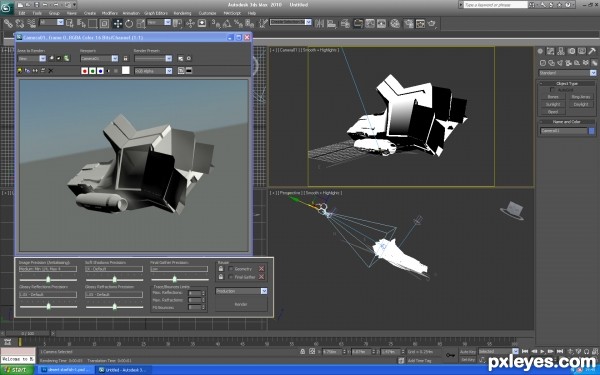This screenshot has height=375, width=600.
Task: Enable the blue channel in frame window
Action: click(x=100, y=71)
